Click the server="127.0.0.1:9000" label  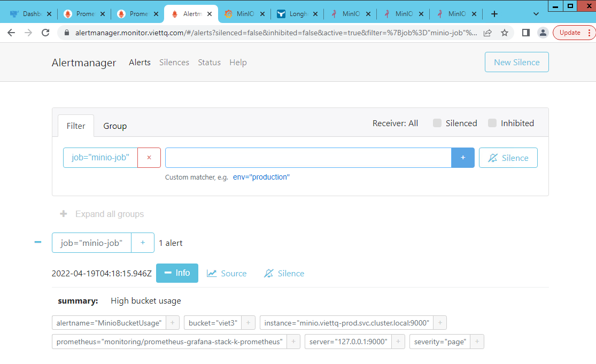pos(348,342)
